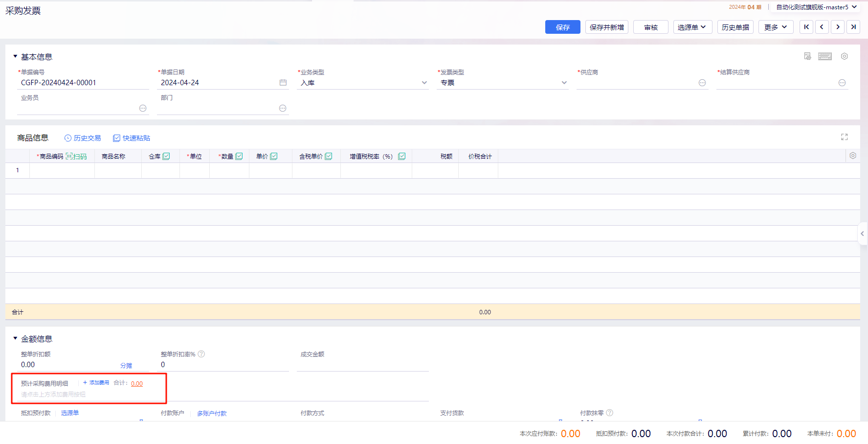Click 整单折扣率% help question icon
The height and width of the screenshot is (444, 868).
[201, 354]
